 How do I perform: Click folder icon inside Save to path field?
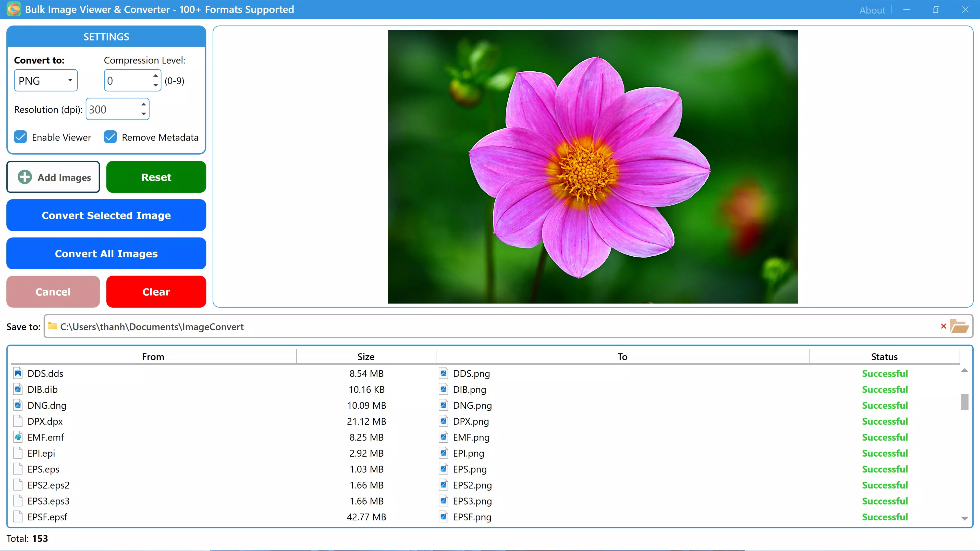coord(53,326)
